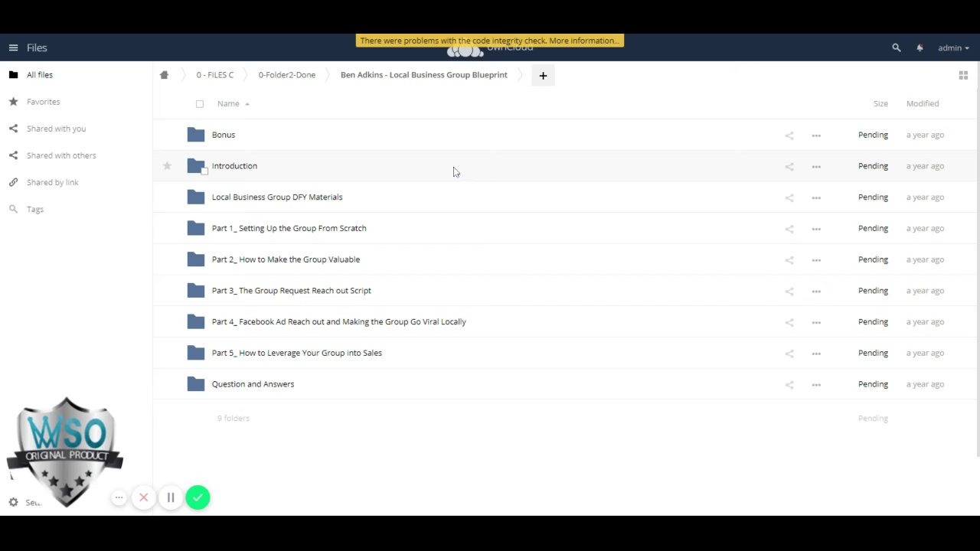Sort by Modified column header

(923, 103)
